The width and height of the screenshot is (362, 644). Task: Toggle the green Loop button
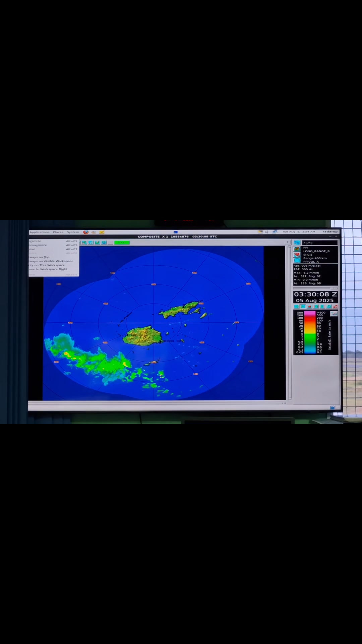coord(122,243)
